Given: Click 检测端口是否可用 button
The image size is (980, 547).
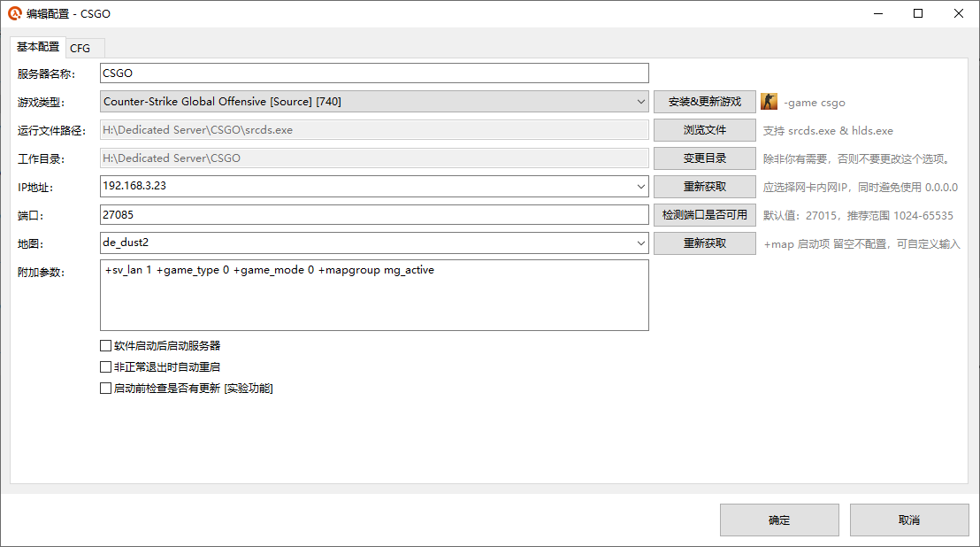Looking at the screenshot, I should pyautogui.click(x=704, y=215).
